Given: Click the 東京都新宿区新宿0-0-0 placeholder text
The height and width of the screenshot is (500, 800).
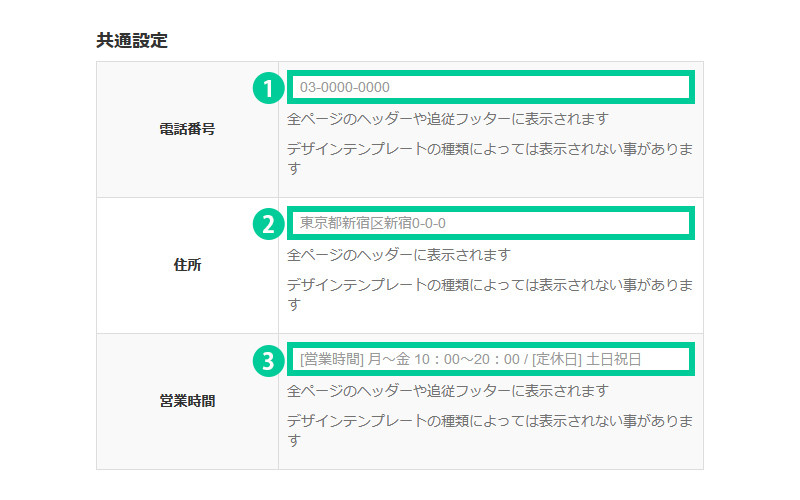Looking at the screenshot, I should tap(373, 223).
